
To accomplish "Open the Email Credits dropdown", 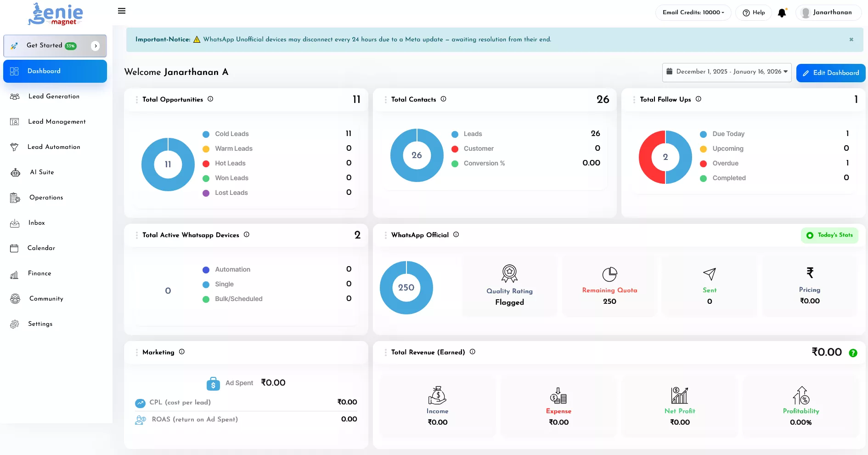I will [693, 12].
